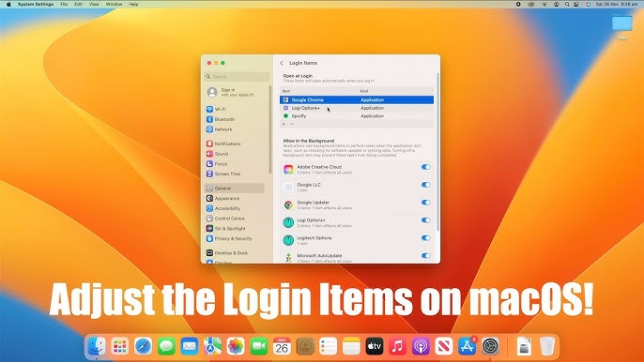This screenshot has width=644, height=362.
Task: Open Privacy & Security in the sidebar
Action: coord(229,238)
